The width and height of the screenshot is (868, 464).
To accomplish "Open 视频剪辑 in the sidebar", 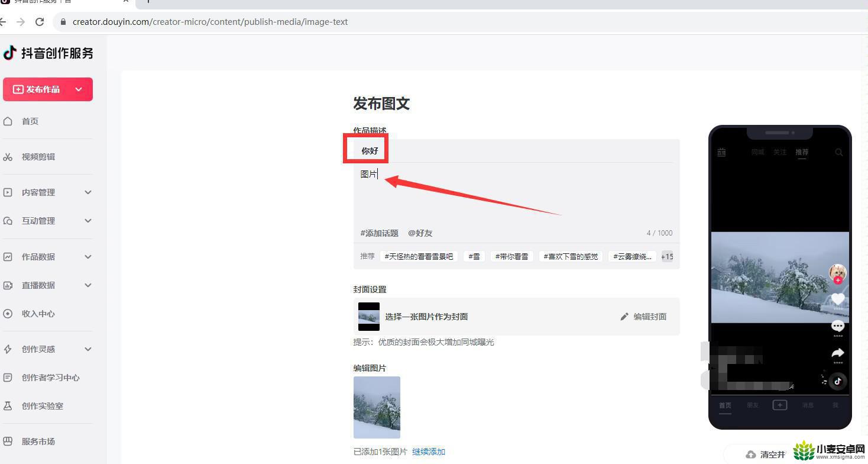I will click(38, 157).
